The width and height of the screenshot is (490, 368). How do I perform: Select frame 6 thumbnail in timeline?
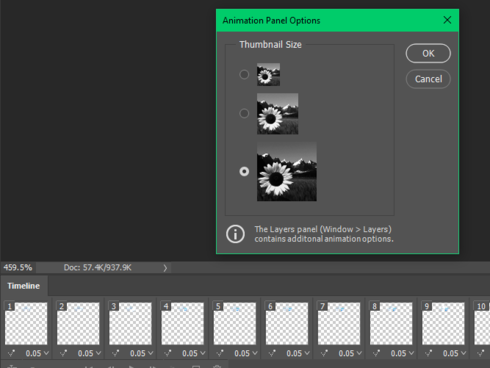click(x=287, y=323)
